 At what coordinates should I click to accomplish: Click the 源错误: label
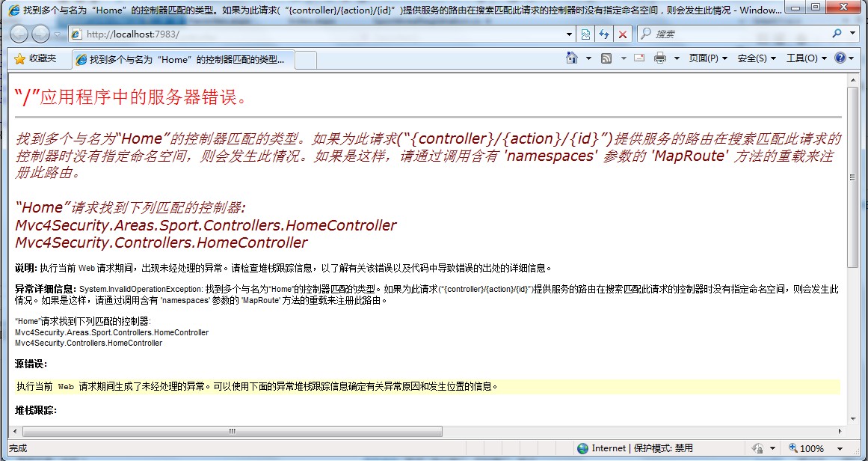click(x=31, y=364)
